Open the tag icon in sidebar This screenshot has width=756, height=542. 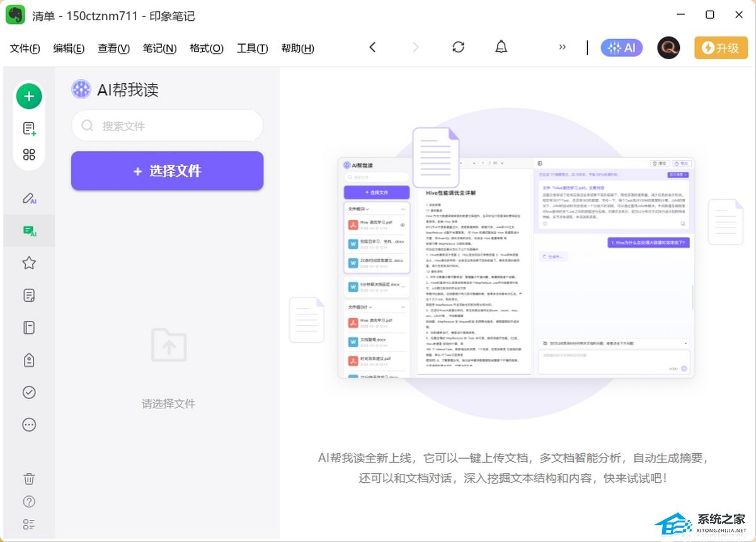[29, 360]
